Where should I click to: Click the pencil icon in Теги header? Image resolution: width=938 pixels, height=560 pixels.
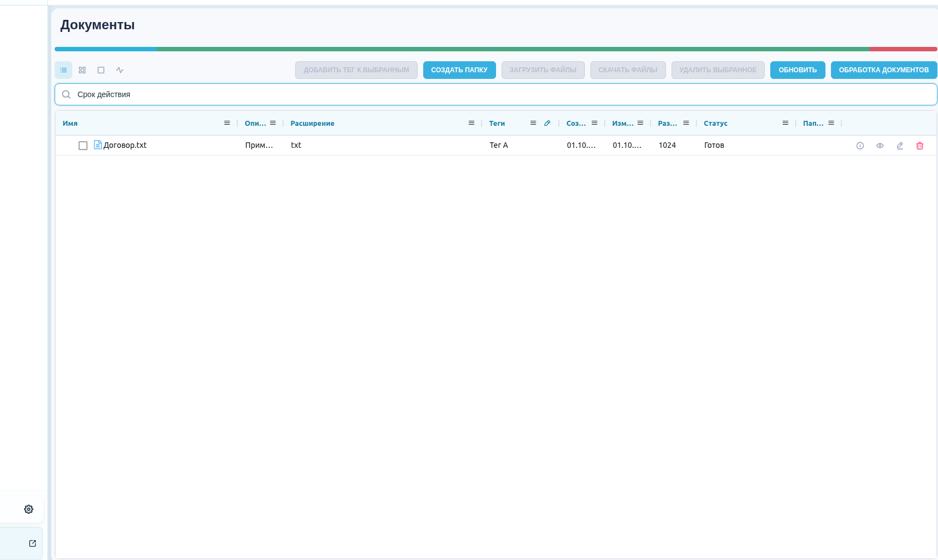(x=547, y=123)
